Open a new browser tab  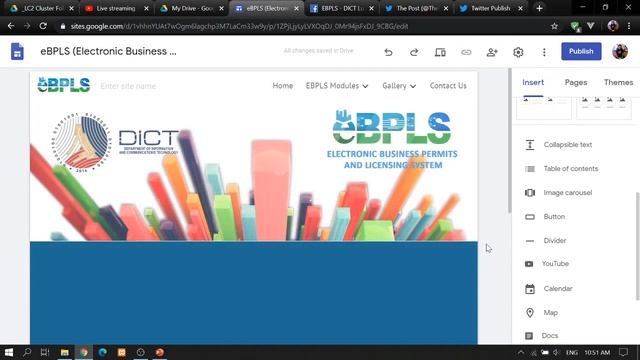539,8
